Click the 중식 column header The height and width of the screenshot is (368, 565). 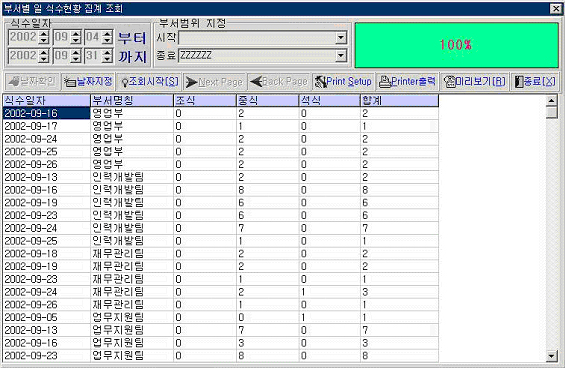tap(268, 101)
